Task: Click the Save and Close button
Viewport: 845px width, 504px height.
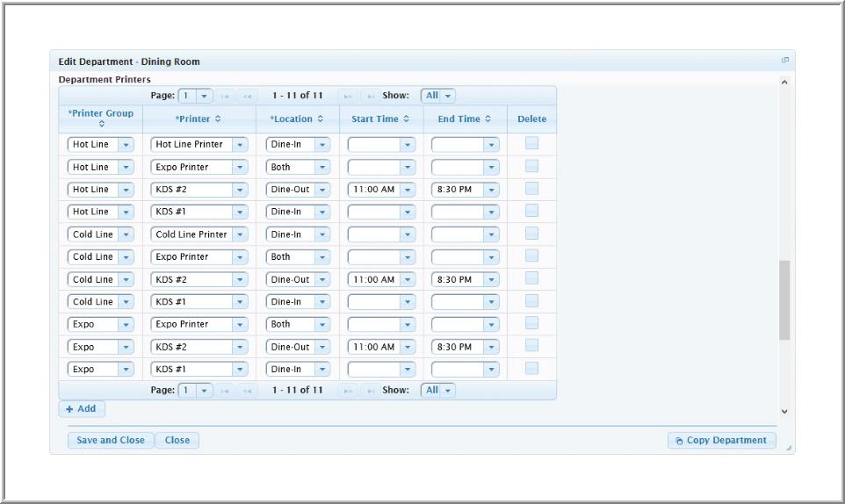Action: 110,441
